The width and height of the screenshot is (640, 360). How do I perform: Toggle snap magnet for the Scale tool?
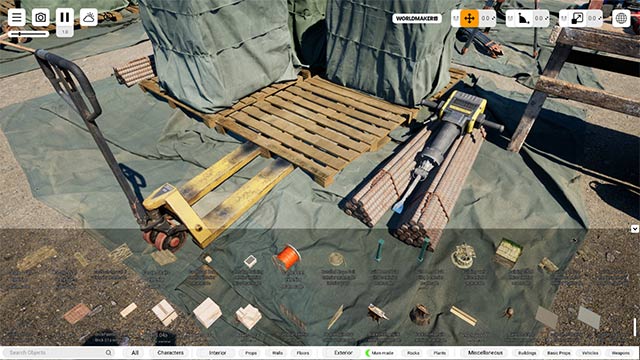564,18
